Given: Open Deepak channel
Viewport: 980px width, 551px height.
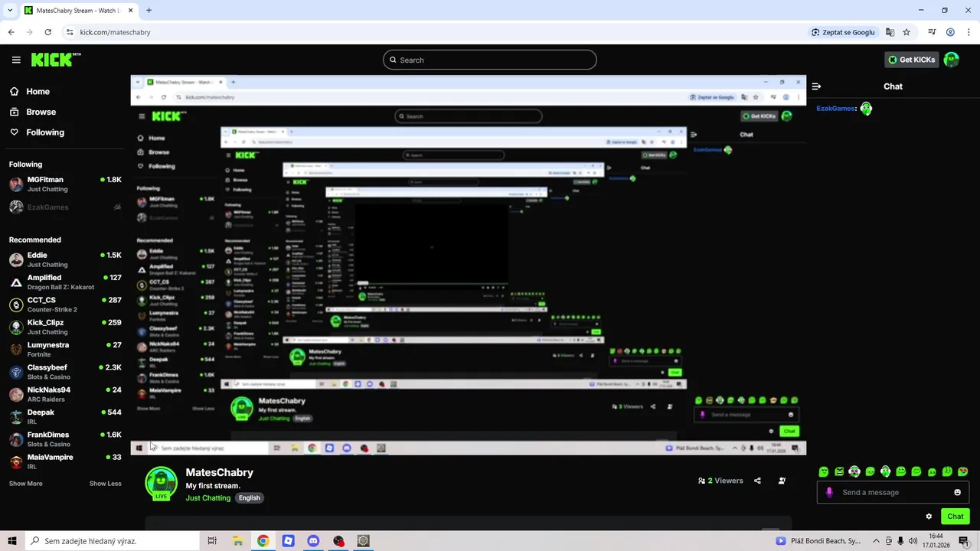Looking at the screenshot, I should [x=65, y=417].
